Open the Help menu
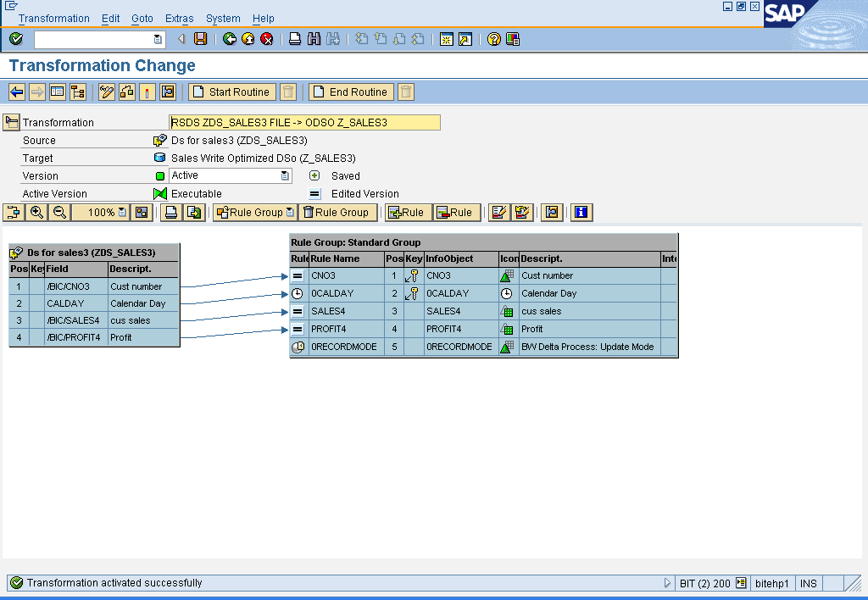This screenshot has width=868, height=600. click(x=264, y=19)
